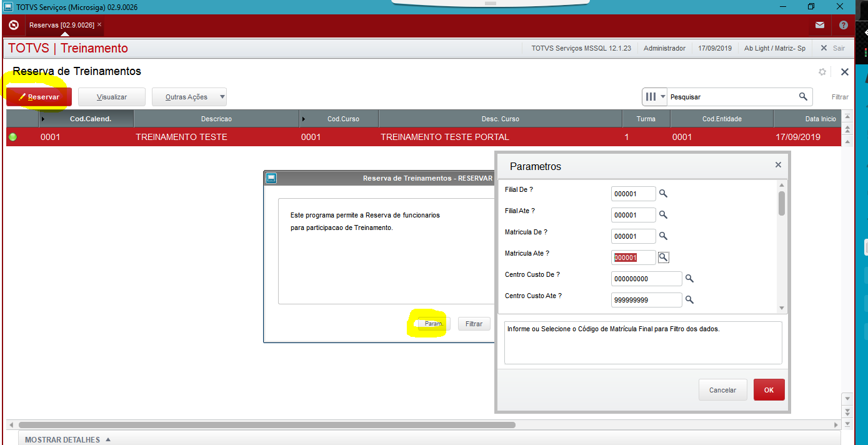Viewport: 868px width, 445px height.
Task: Close the Parametros dialog with X
Action: [778, 165]
